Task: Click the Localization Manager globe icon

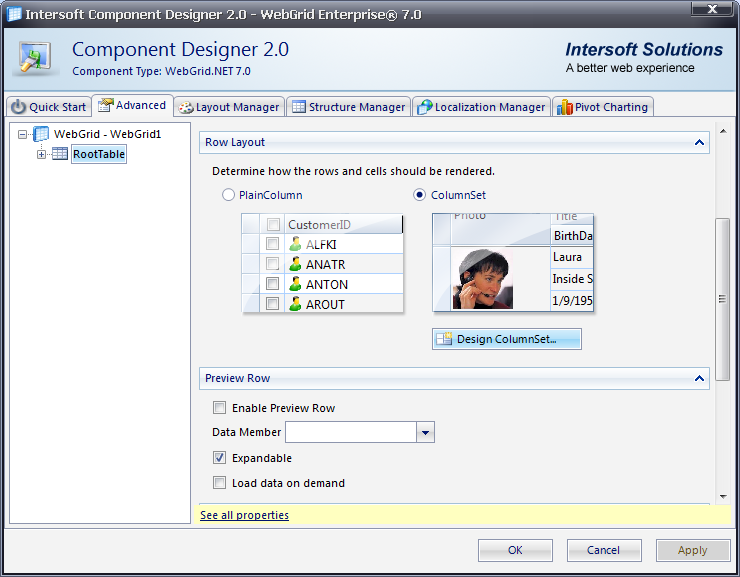Action: click(424, 107)
